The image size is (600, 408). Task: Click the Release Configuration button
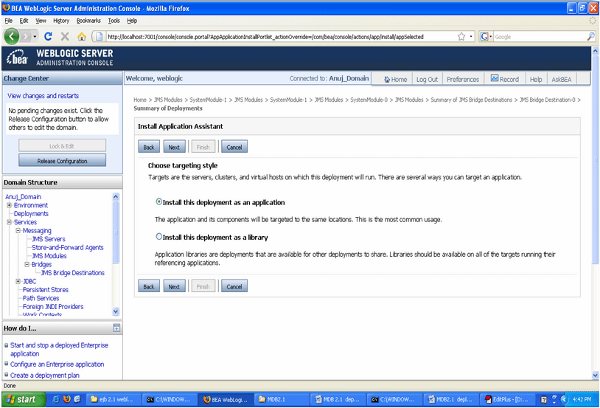(x=62, y=160)
